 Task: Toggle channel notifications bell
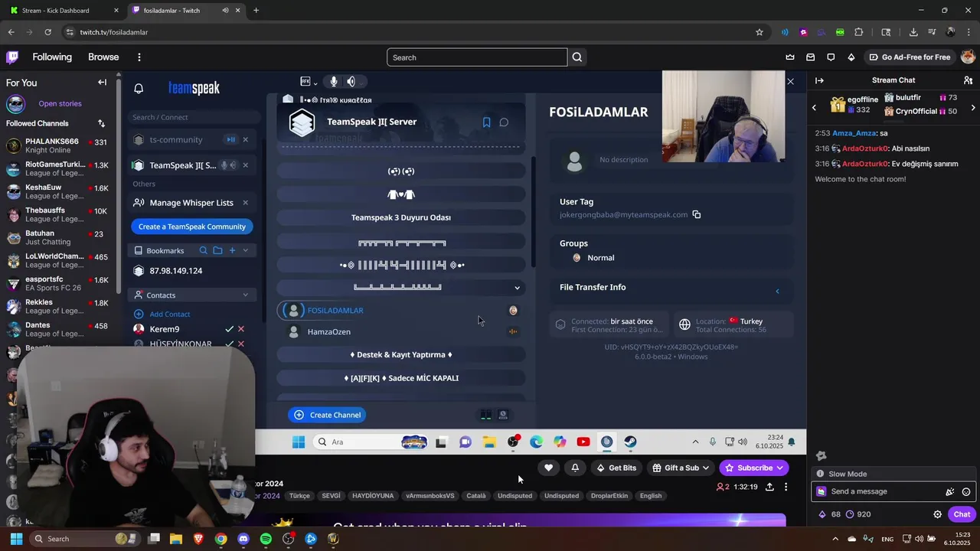click(575, 468)
